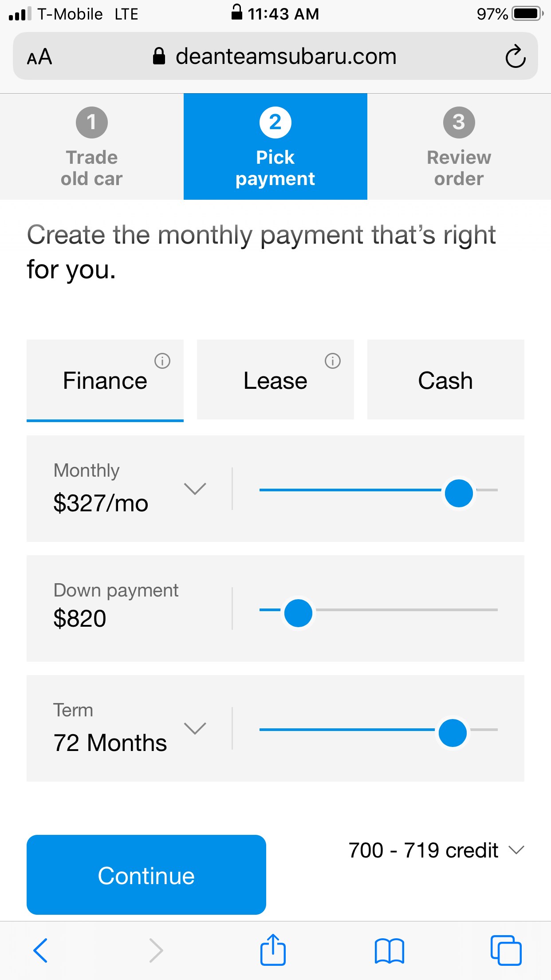Select the Cash payment option
Screen dimensions: 551x980
click(x=446, y=379)
